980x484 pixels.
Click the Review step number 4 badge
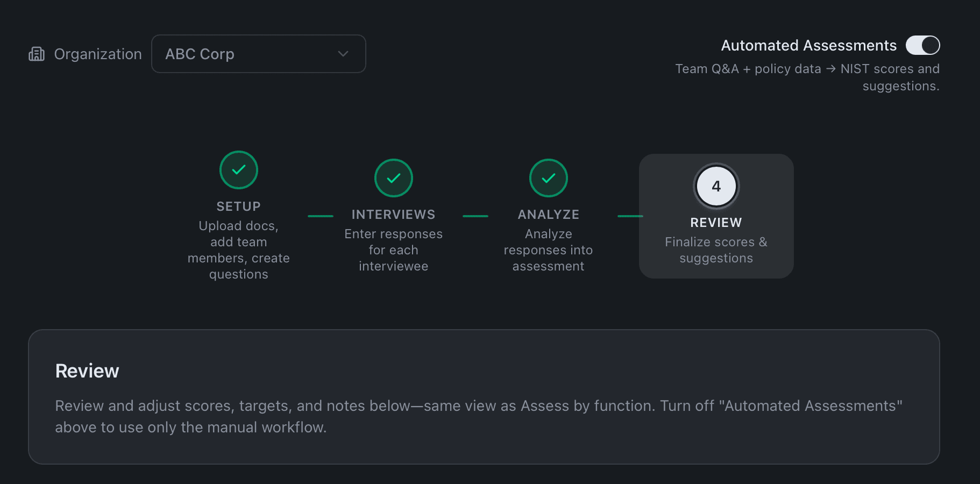[716, 186]
